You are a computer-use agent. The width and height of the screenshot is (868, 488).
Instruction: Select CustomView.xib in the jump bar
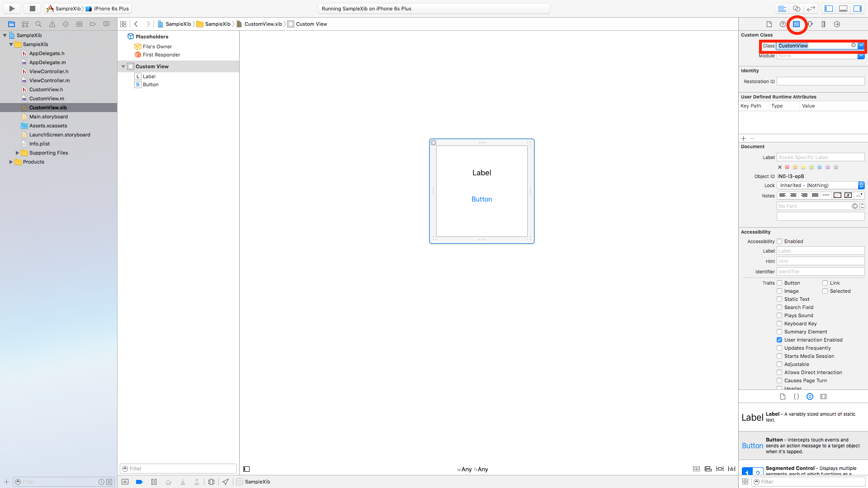pyautogui.click(x=262, y=24)
